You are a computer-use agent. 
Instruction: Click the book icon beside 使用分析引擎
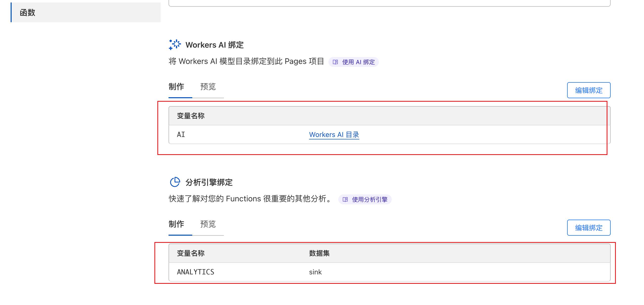[x=345, y=199]
